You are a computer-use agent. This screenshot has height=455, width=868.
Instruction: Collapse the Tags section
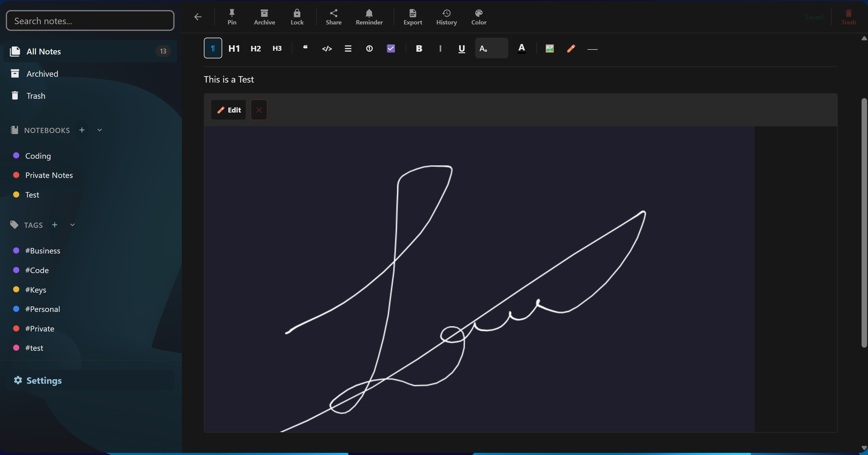(x=72, y=225)
